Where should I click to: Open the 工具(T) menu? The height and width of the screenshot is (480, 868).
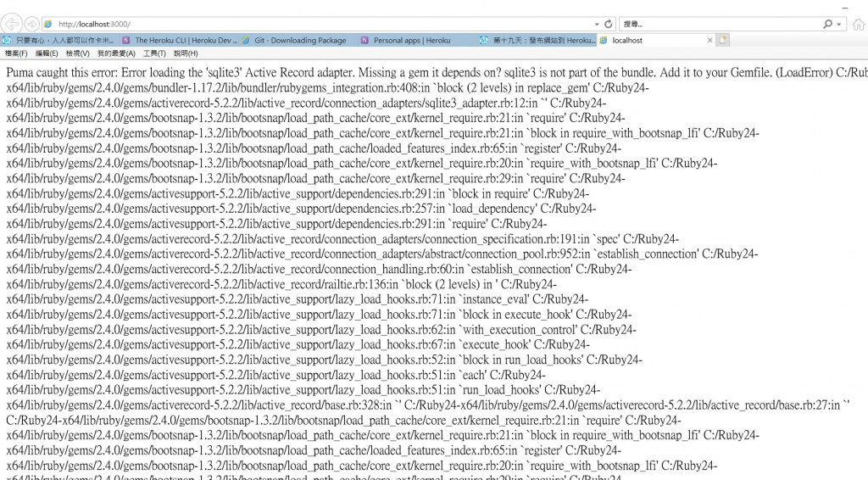[154, 53]
